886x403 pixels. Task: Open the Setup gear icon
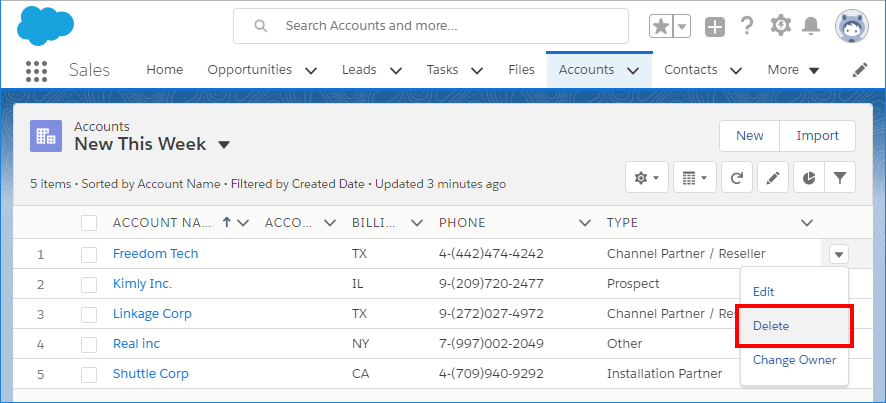780,26
